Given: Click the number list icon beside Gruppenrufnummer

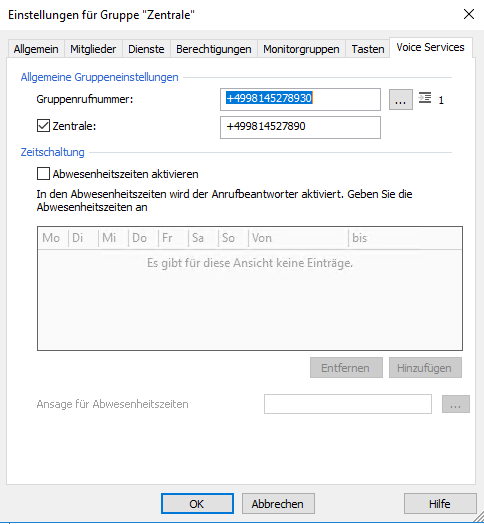Looking at the screenshot, I should pos(425,98).
